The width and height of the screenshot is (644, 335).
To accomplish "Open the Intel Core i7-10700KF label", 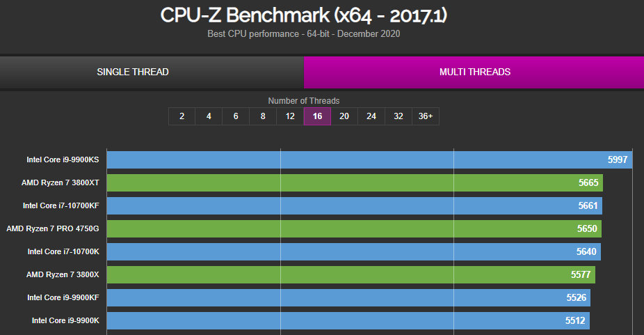I will coord(61,205).
